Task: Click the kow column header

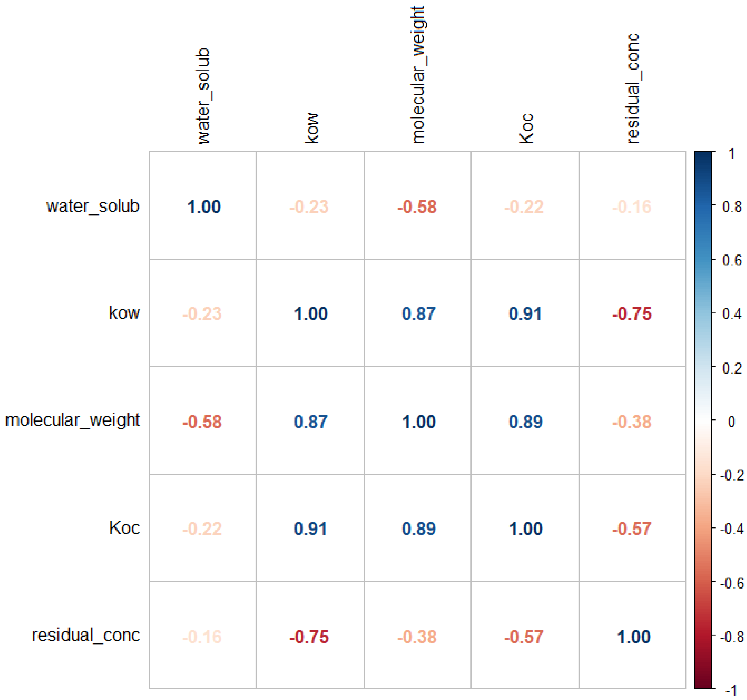Action: coord(311,128)
